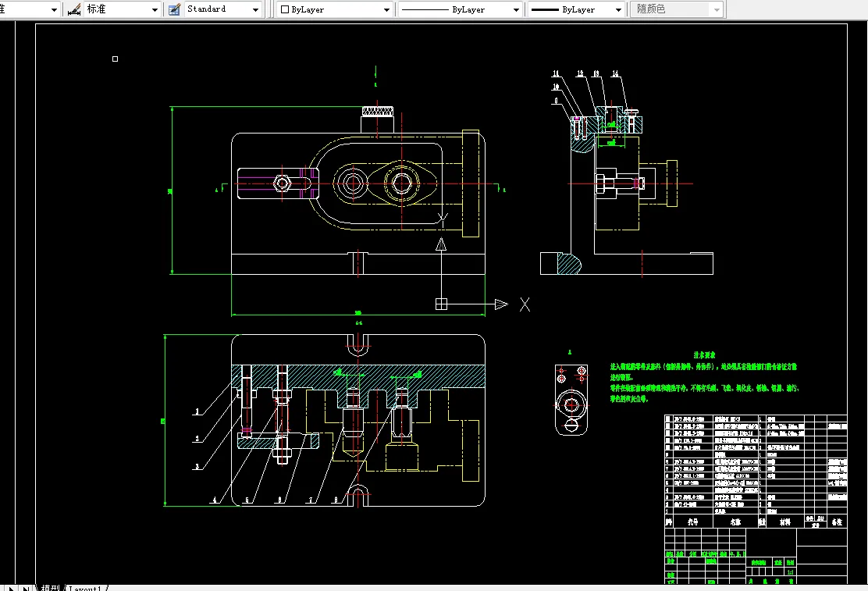
Task: Select the knurled knob atop the front view
Action: click(x=376, y=112)
